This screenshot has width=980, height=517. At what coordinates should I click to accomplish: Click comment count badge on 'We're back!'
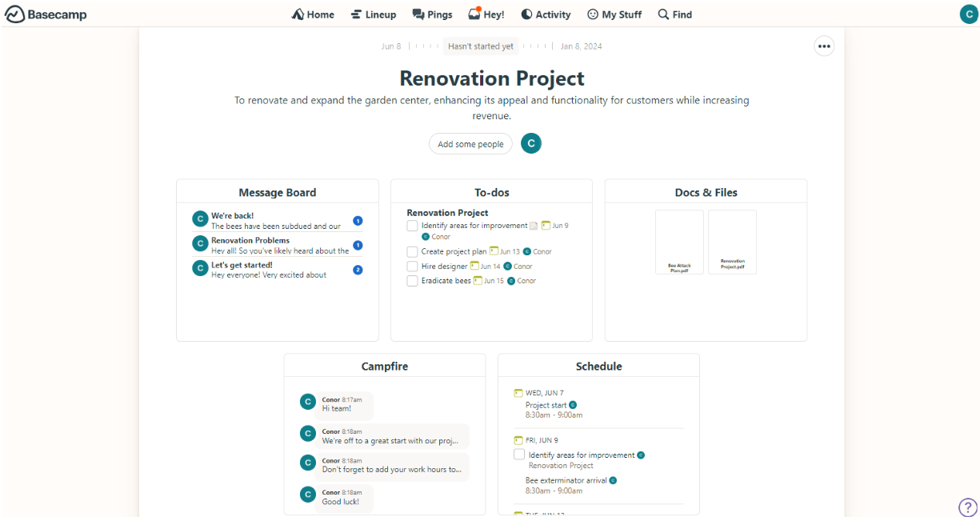[358, 221]
